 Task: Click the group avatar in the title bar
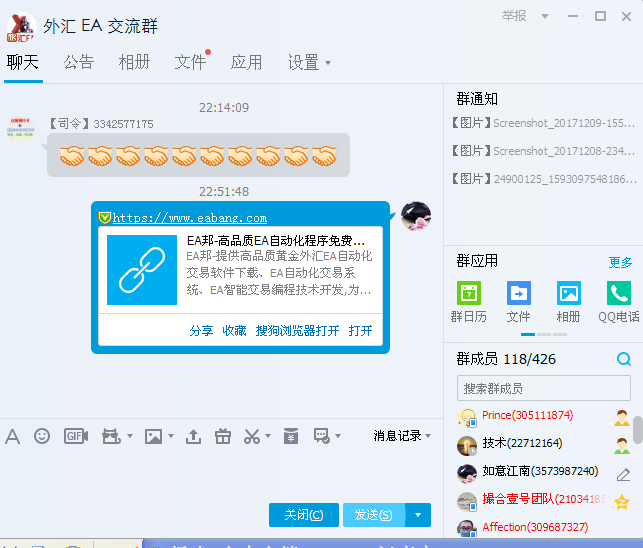point(21,27)
